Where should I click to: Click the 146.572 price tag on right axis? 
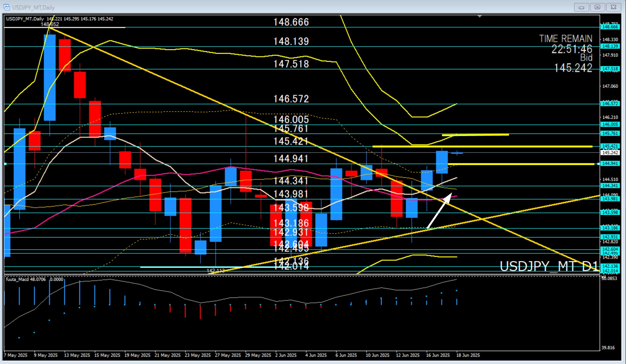click(x=610, y=104)
